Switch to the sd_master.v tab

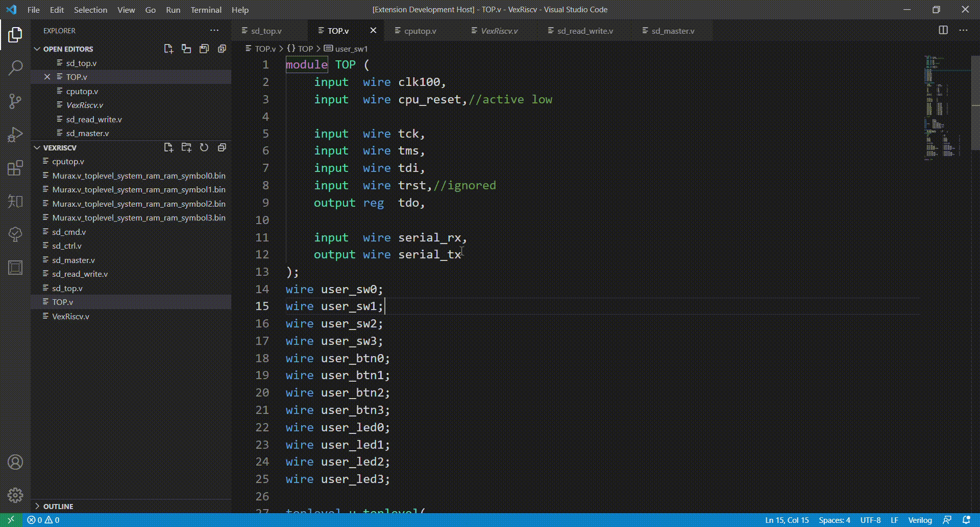pos(673,31)
